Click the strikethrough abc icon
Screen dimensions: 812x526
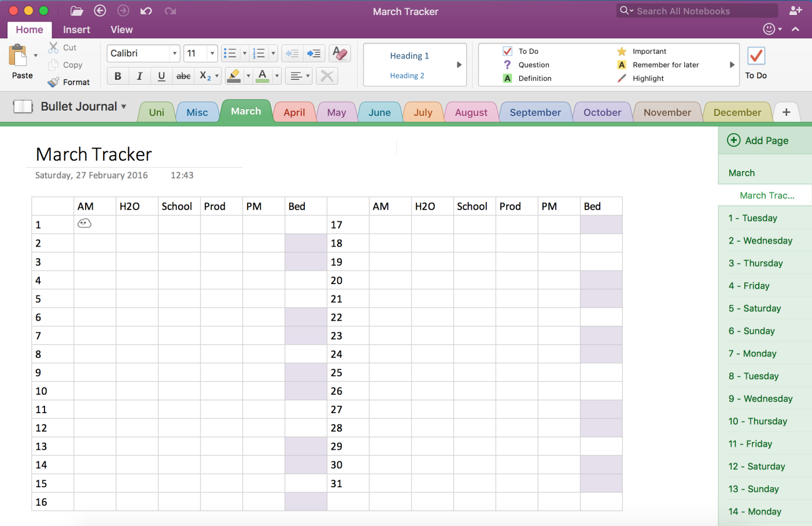click(183, 76)
